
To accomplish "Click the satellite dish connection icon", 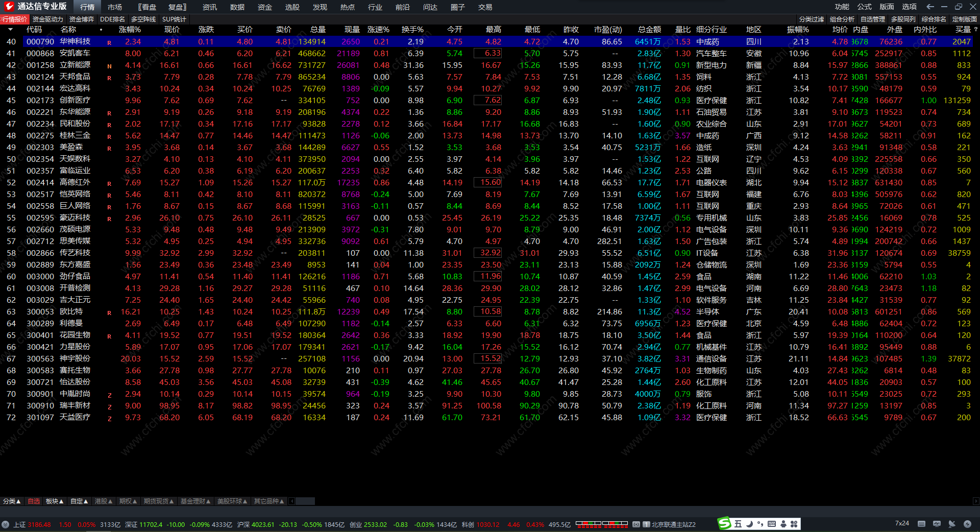I will pyautogui.click(x=952, y=524).
